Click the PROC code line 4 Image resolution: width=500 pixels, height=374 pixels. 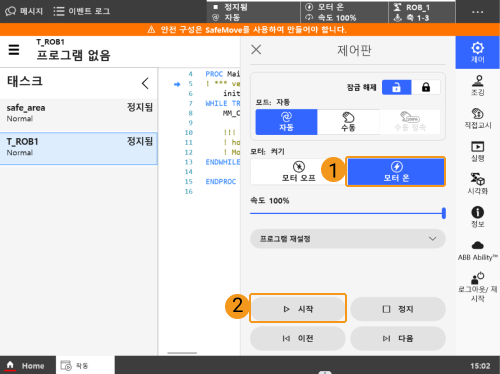[223, 74]
